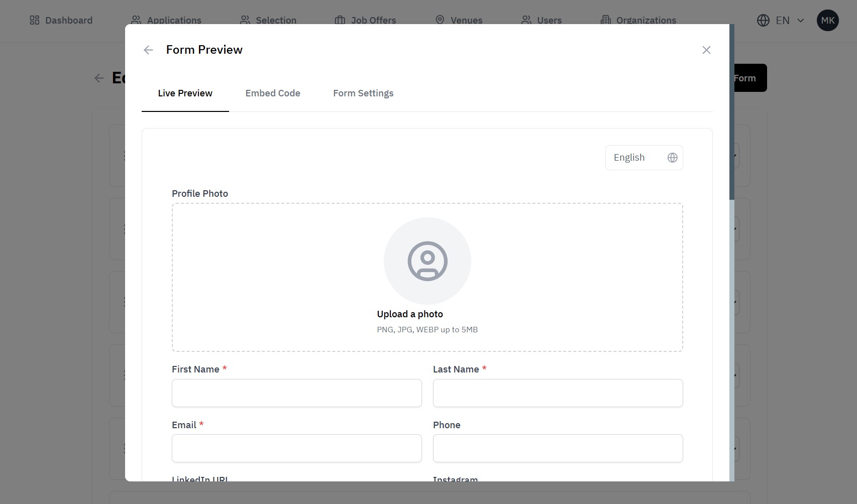Switch to the Embed Code tab
The image size is (857, 504).
(273, 93)
